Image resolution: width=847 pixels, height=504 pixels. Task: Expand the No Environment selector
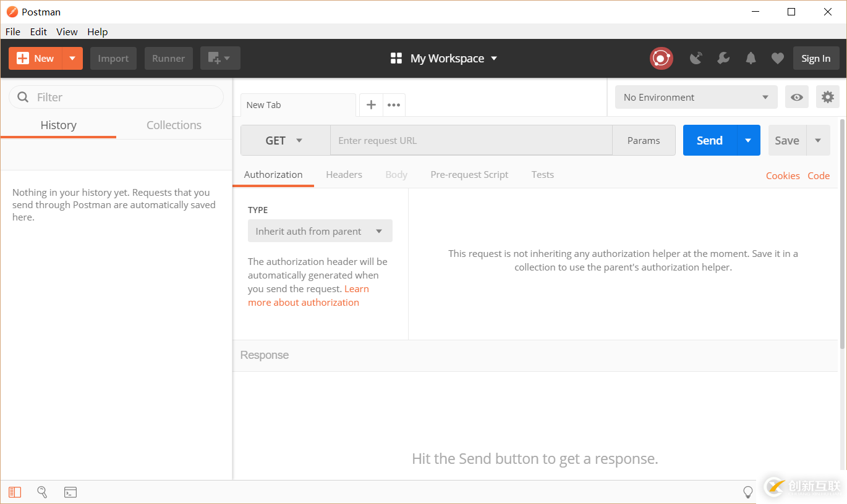pyautogui.click(x=696, y=97)
